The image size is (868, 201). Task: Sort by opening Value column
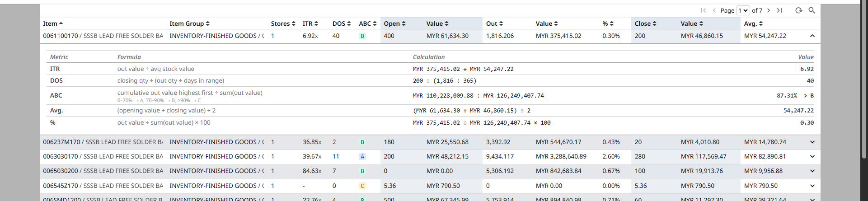[437, 23]
